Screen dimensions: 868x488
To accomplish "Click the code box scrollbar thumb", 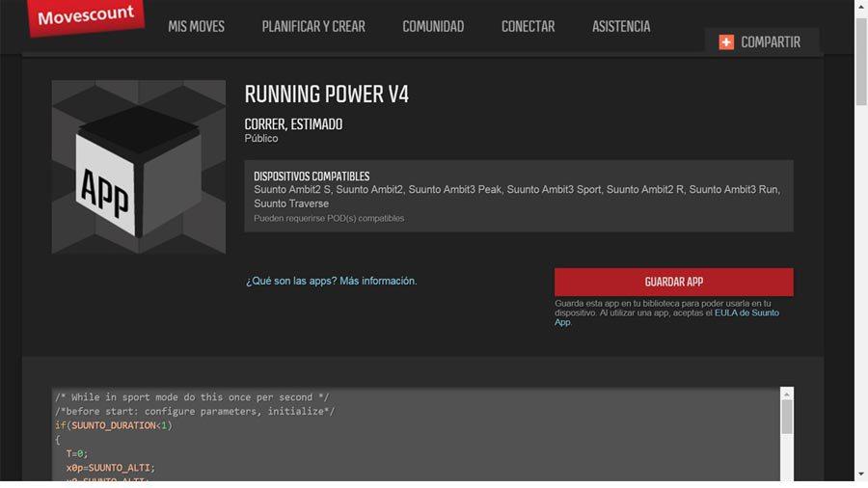I will (x=787, y=418).
